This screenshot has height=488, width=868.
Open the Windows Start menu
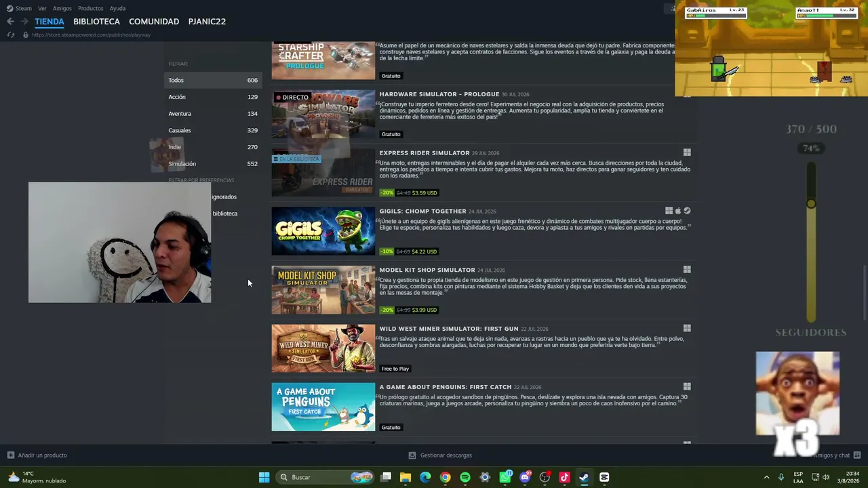(264, 477)
